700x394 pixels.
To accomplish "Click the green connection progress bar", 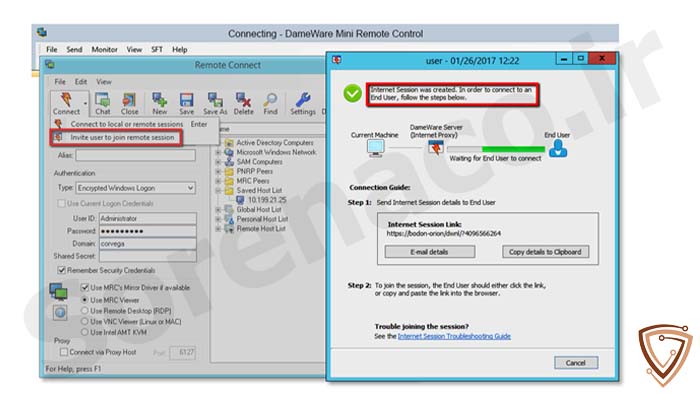I will tap(513, 149).
